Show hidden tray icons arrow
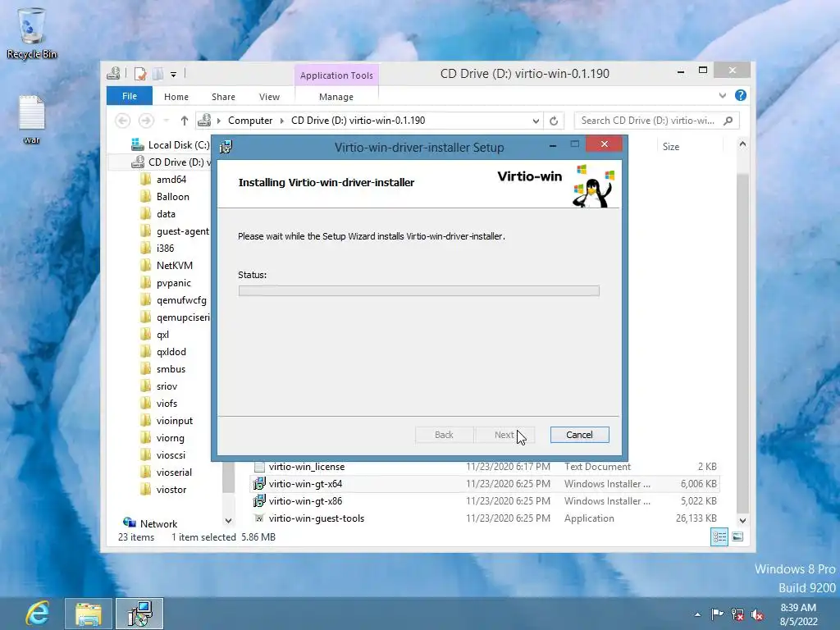Viewport: 840px width, 630px height. 697,614
